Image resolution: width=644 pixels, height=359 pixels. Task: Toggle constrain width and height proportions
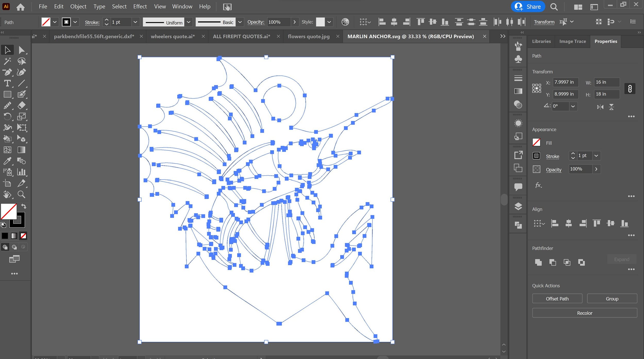630,89
